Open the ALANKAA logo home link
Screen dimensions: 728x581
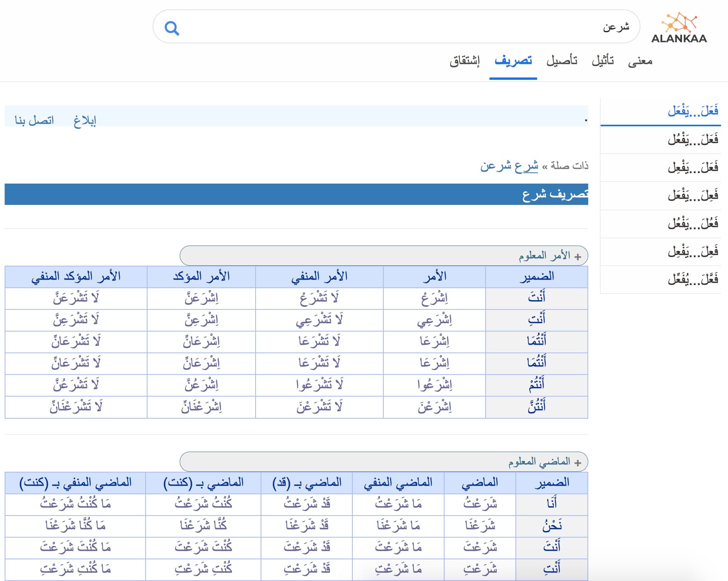[x=679, y=27]
